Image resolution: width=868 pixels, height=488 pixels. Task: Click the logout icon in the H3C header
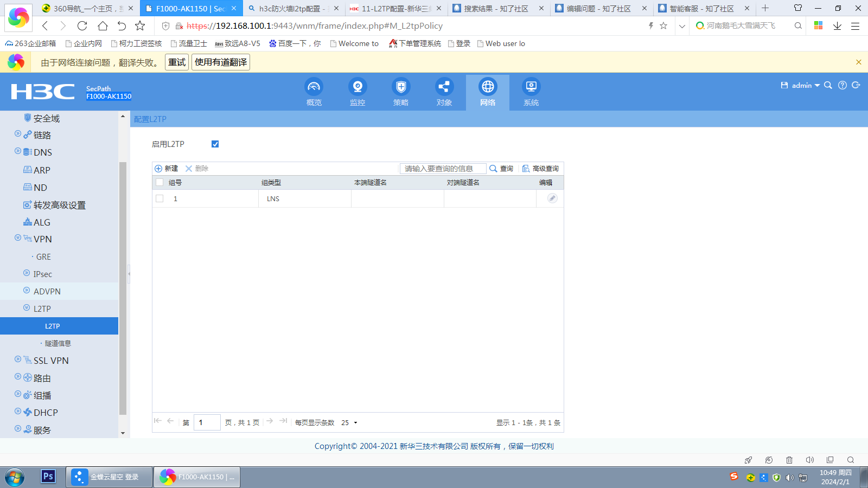click(856, 85)
